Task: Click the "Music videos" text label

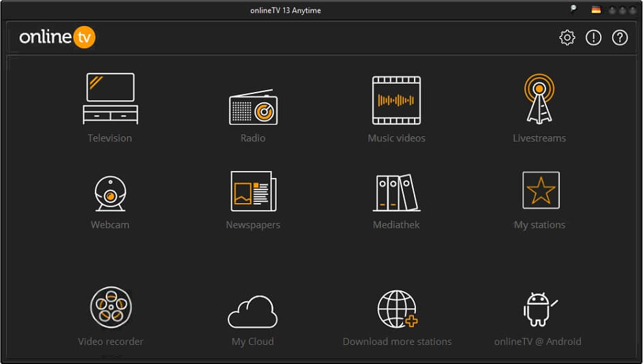Action: click(x=396, y=138)
